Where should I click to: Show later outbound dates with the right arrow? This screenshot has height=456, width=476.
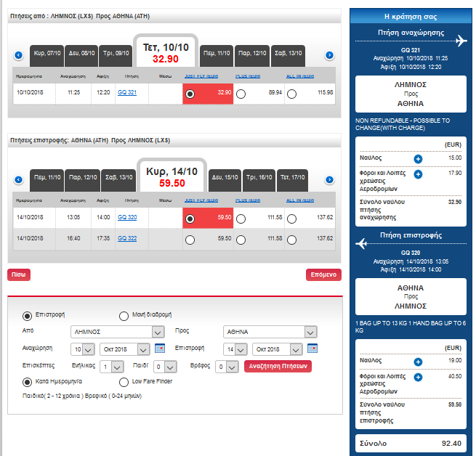coord(329,55)
